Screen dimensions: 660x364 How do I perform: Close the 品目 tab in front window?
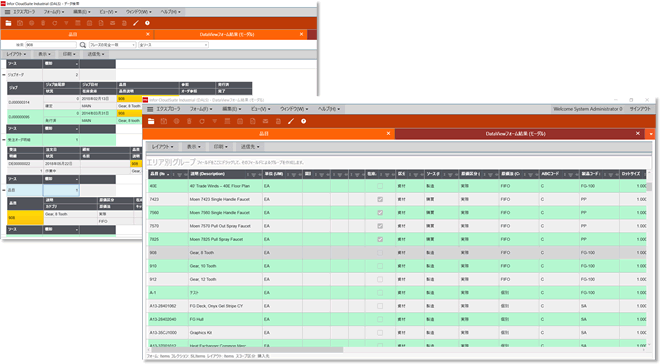click(x=388, y=133)
